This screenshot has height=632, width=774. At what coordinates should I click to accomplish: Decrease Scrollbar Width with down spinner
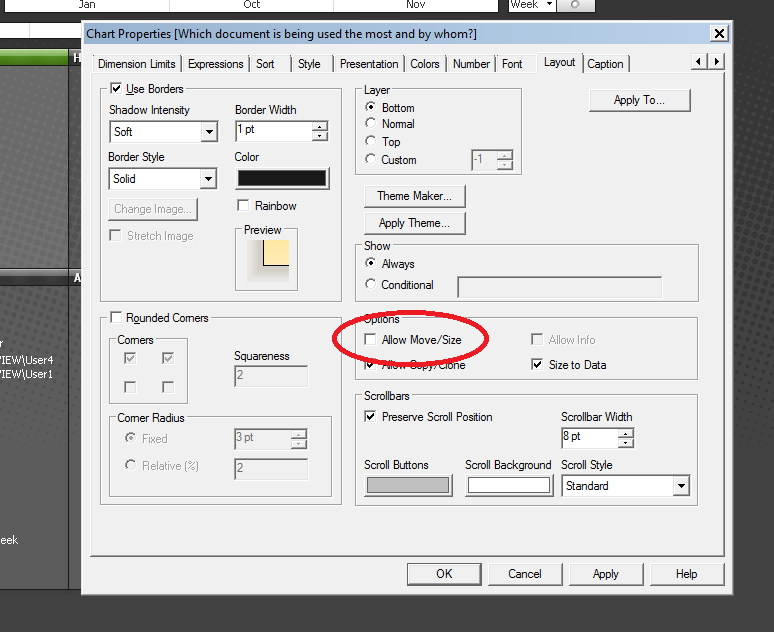click(625, 443)
